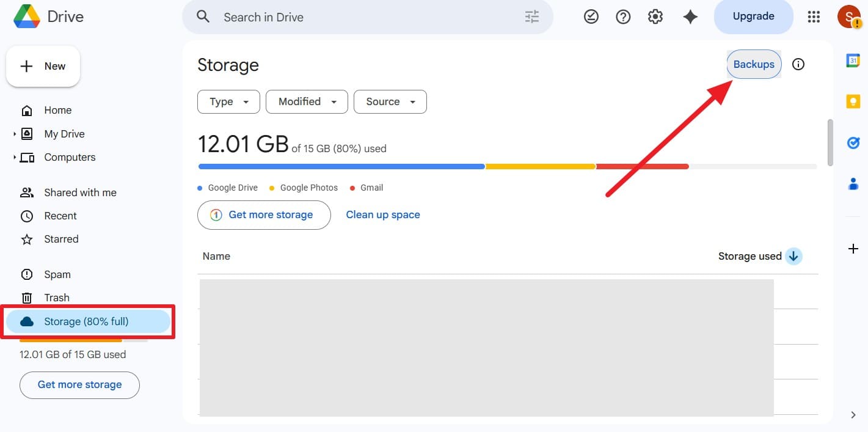The height and width of the screenshot is (432, 868).
Task: Click the Google Photos legend label
Action: (x=308, y=188)
